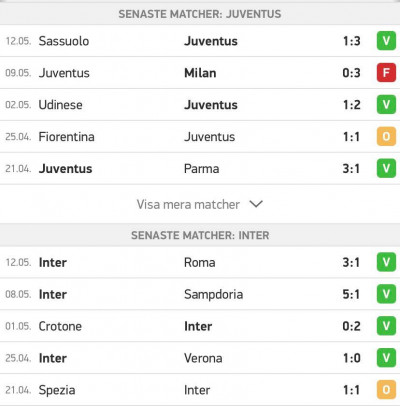The width and height of the screenshot is (400, 406).
Task: Click red F badge for Juventus-Milan loss
Action: (386, 72)
